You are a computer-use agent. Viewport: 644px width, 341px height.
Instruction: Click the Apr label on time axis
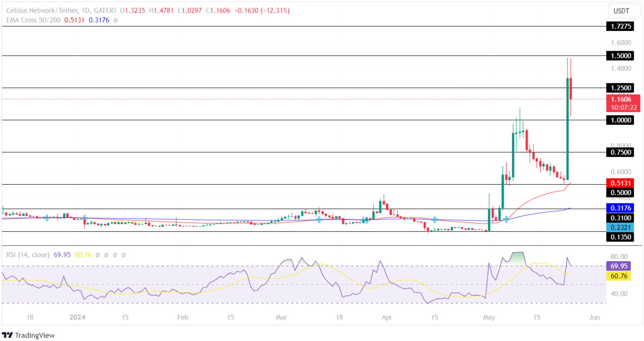pyautogui.click(x=387, y=317)
